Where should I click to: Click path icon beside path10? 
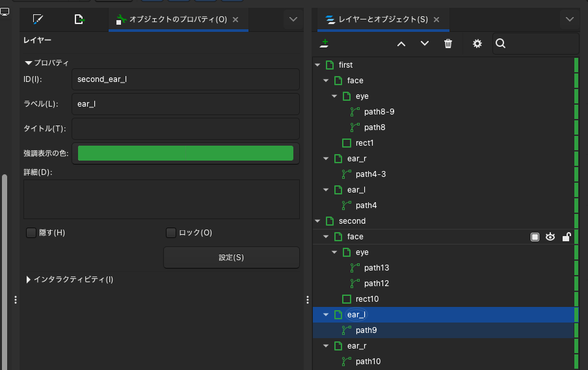click(347, 362)
